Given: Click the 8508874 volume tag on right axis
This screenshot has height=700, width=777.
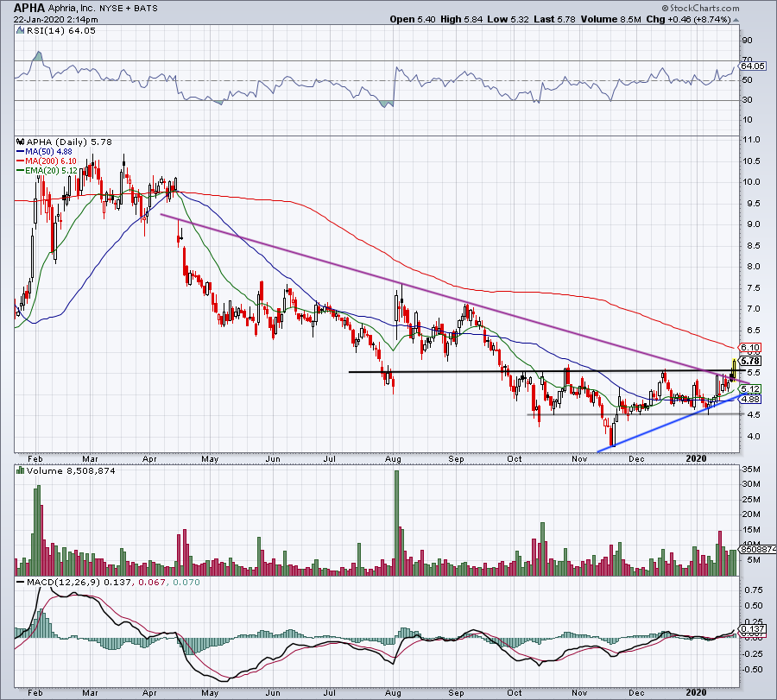Looking at the screenshot, I should (x=758, y=550).
